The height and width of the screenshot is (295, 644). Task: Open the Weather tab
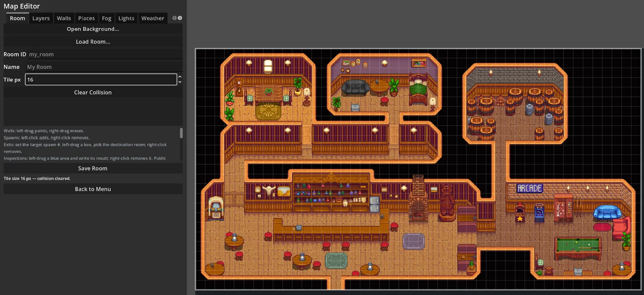click(153, 18)
